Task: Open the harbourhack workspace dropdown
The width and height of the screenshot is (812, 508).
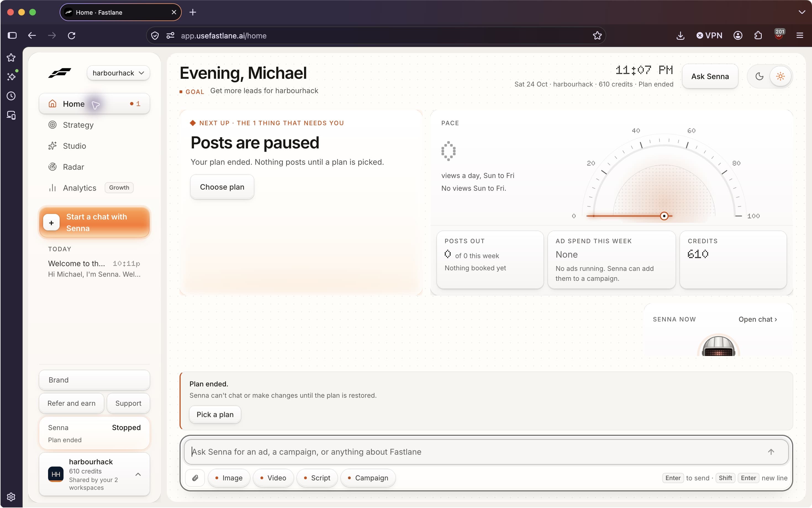Action: point(118,73)
